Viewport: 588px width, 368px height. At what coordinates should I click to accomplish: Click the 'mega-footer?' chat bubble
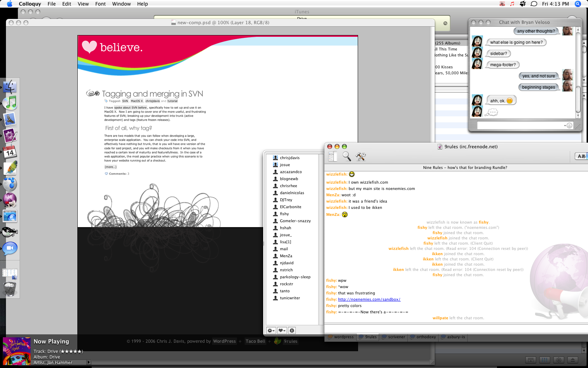click(x=503, y=65)
